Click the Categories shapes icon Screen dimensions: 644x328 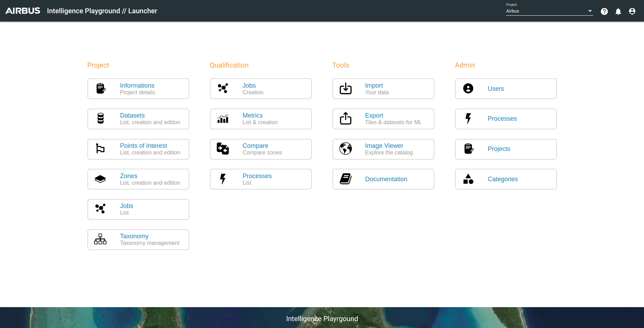pyautogui.click(x=468, y=179)
